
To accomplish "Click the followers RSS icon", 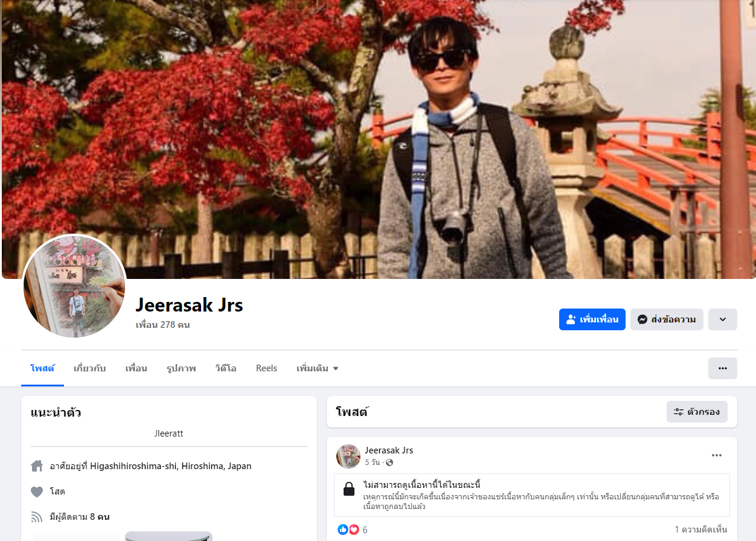I will [x=37, y=517].
